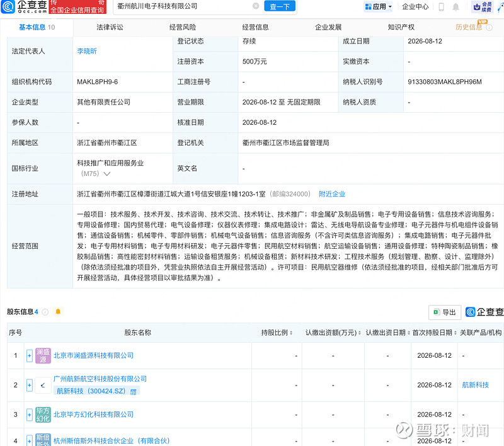This screenshot has height=446, width=504.
Task: Switch to 历史信息 tab
Action: click(x=469, y=27)
